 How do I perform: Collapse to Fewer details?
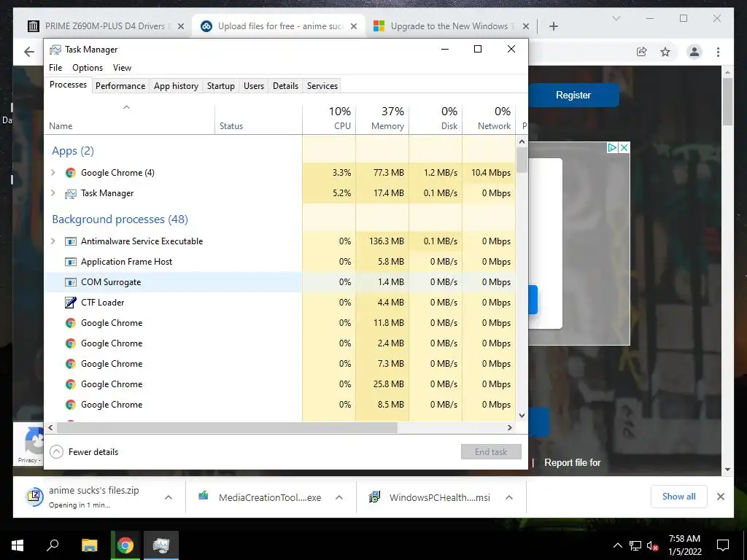pyautogui.click(x=85, y=452)
